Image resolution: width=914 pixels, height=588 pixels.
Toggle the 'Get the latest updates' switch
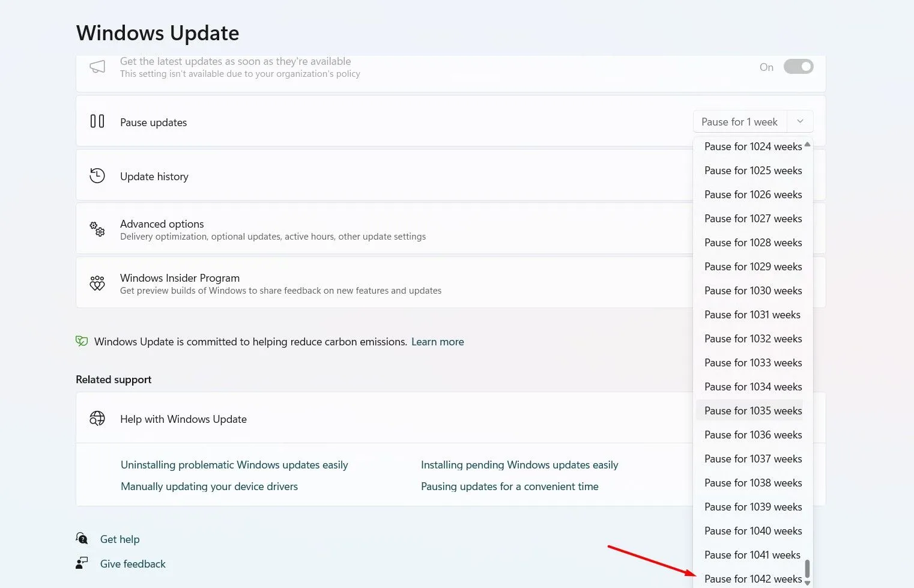[798, 67]
